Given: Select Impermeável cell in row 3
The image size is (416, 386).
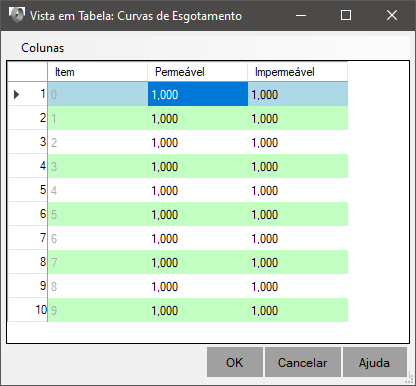Looking at the screenshot, I should coord(298,142).
